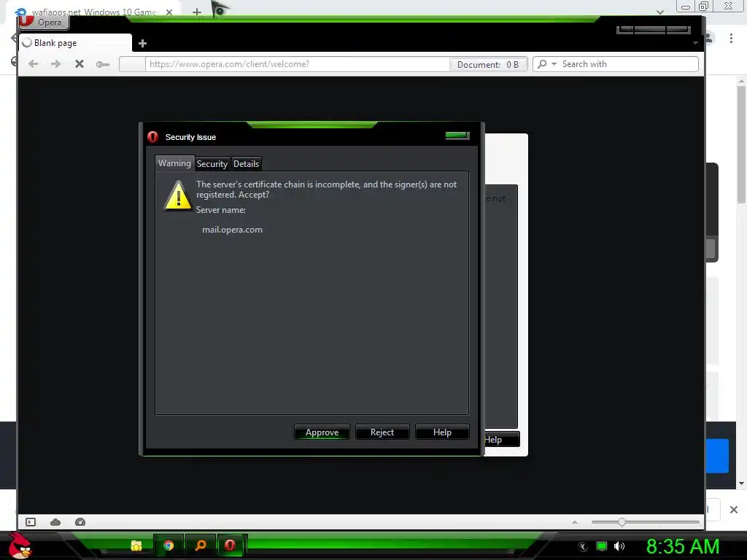747x560 pixels.
Task: Switch to the Security tab
Action: pyautogui.click(x=212, y=164)
